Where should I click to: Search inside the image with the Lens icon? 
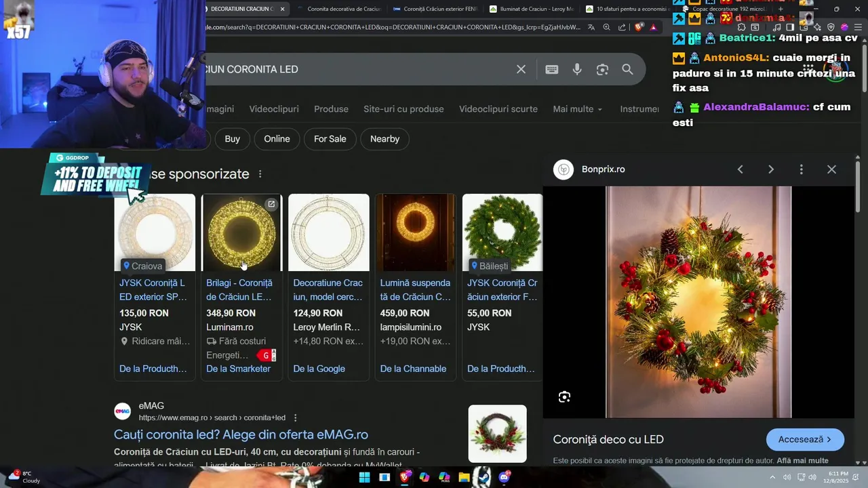tap(564, 397)
